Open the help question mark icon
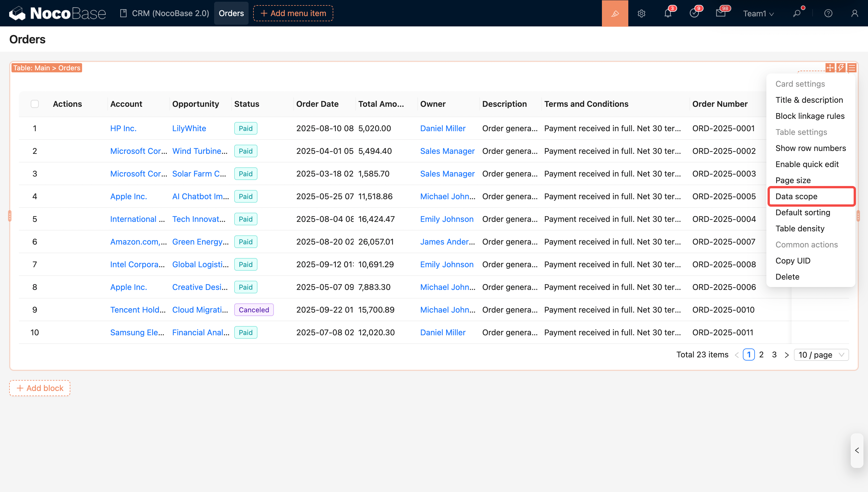 pyautogui.click(x=828, y=13)
